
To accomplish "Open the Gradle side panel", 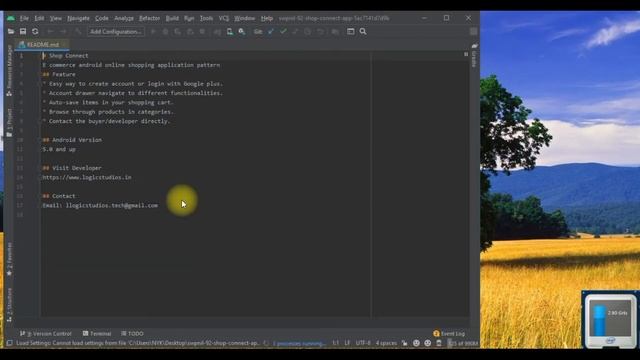I will 474,55.
